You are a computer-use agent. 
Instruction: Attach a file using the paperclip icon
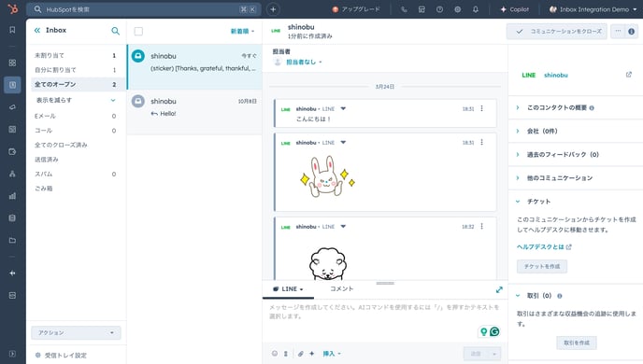[x=301, y=354]
